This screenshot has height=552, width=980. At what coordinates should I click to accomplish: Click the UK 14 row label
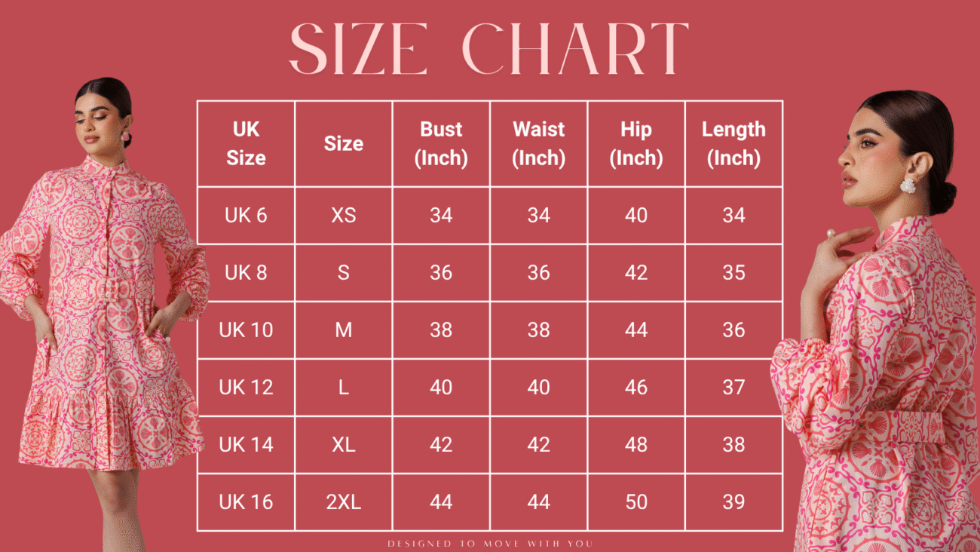click(x=246, y=444)
